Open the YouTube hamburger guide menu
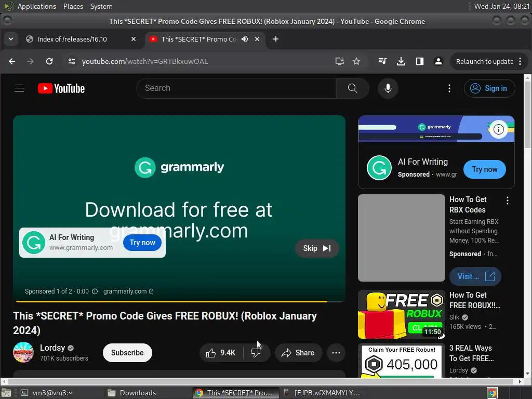The height and width of the screenshot is (399, 532). (19, 88)
